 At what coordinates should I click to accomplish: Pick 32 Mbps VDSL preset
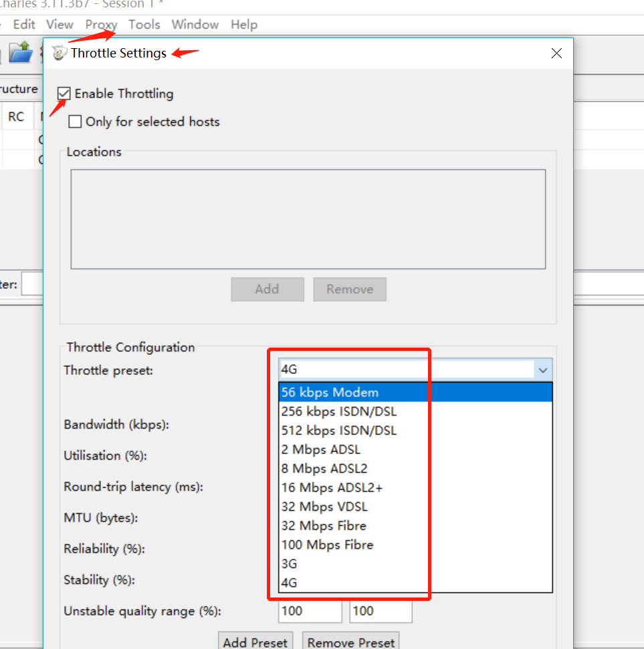(415, 507)
